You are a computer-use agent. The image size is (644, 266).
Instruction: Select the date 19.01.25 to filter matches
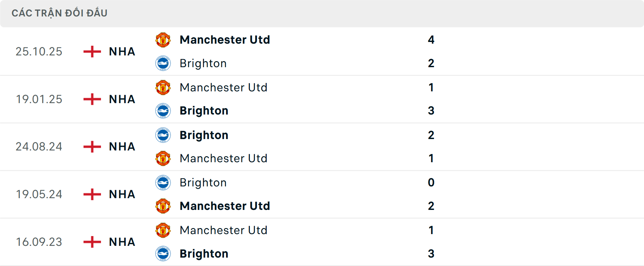39,99
